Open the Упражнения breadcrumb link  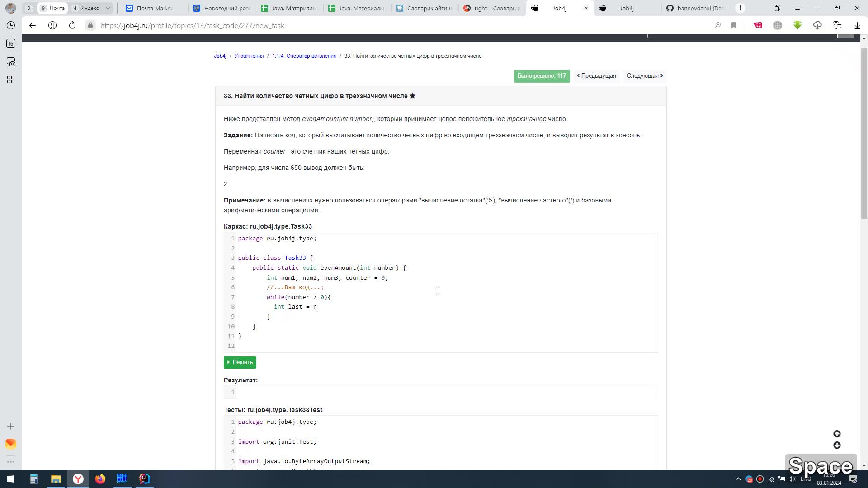click(249, 56)
